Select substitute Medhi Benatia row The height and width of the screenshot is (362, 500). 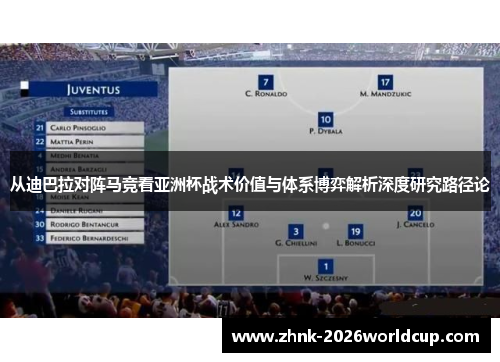(x=95, y=156)
